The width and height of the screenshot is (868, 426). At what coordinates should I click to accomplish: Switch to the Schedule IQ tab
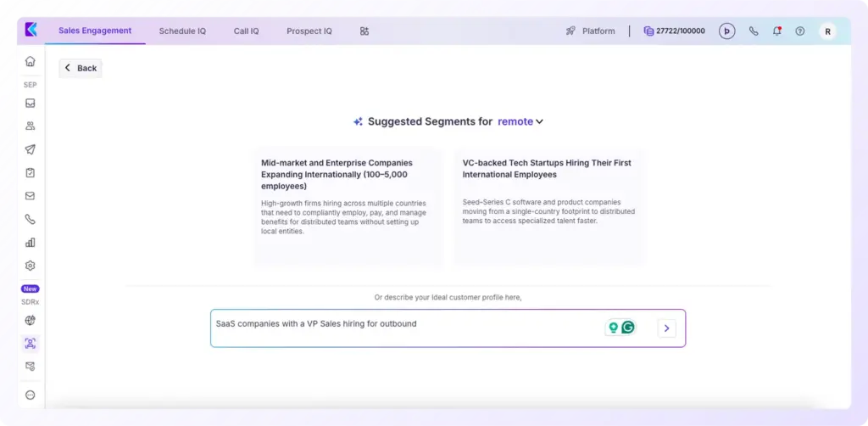click(182, 31)
